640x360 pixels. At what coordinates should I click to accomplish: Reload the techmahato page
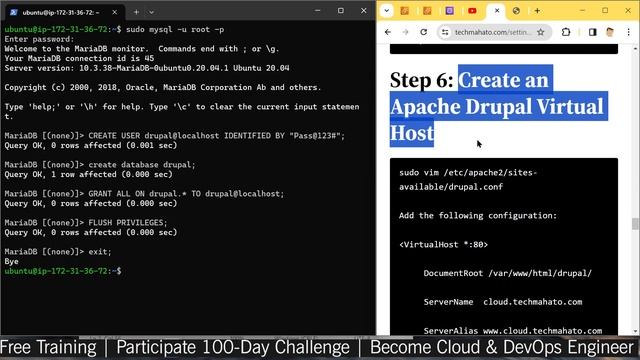424,32
